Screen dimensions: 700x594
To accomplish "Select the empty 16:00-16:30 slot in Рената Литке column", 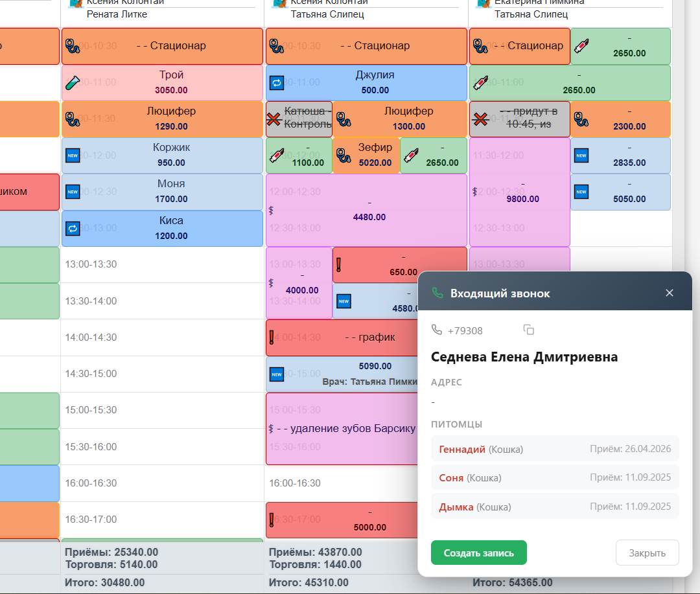I will pyautogui.click(x=162, y=483).
